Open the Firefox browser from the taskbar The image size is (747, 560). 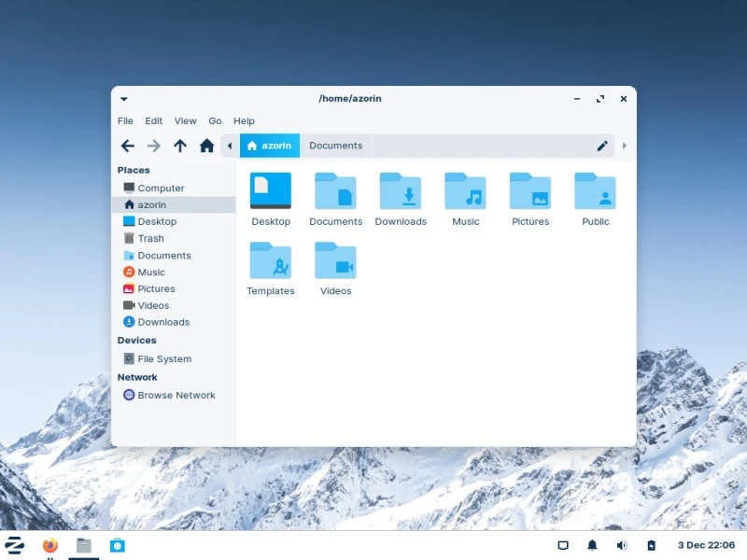(x=50, y=545)
